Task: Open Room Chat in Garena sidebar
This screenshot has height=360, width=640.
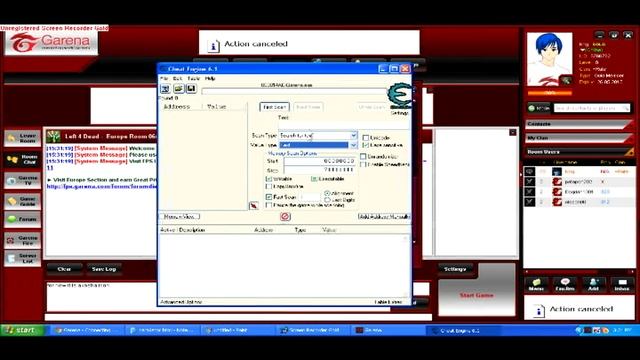Action: point(23,159)
